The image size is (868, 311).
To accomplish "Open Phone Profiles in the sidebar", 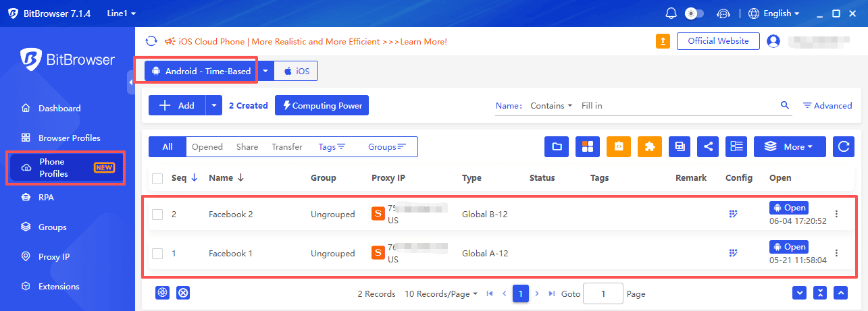I will pos(66,167).
